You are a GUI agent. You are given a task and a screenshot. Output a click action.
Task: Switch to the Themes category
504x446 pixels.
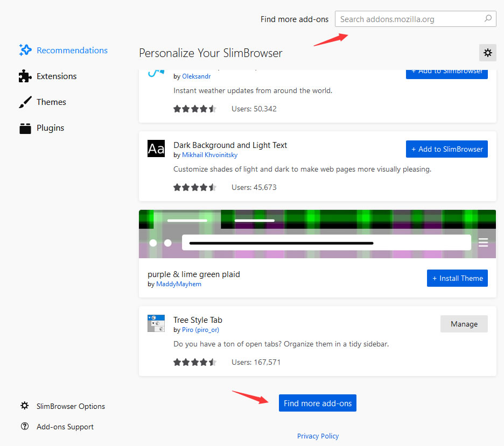point(43,102)
